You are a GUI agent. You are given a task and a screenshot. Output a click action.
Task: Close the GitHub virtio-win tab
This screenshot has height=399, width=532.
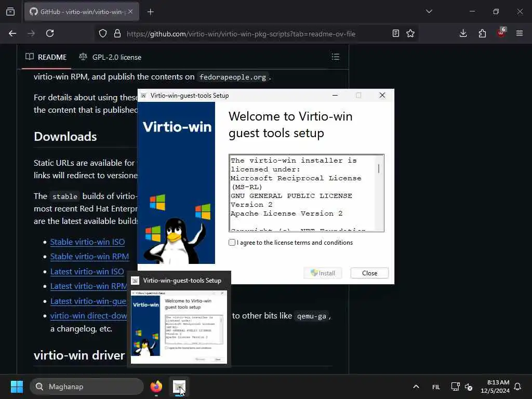[130, 11]
